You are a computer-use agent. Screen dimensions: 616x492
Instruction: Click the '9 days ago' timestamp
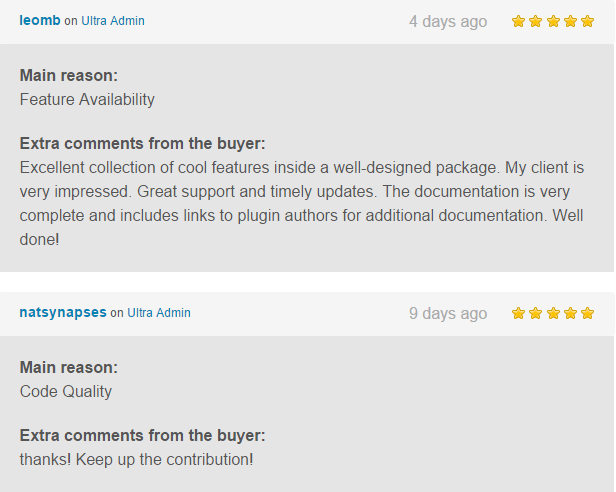pos(448,313)
